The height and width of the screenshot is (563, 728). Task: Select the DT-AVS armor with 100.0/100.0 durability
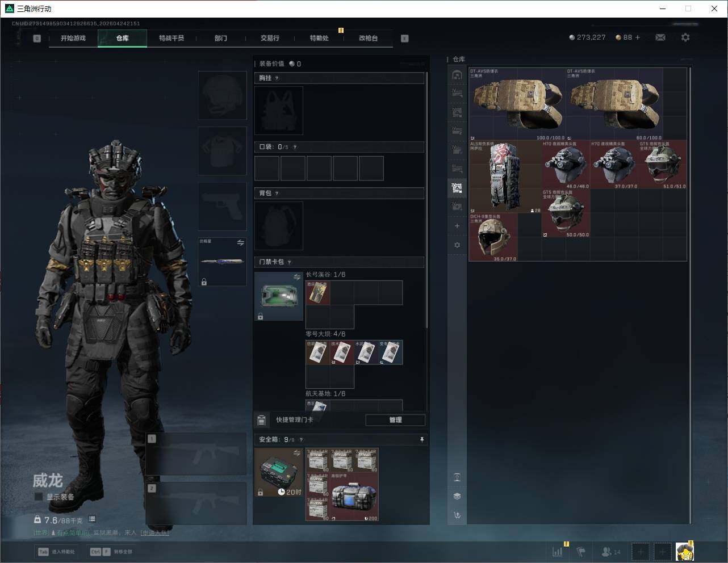(517, 104)
